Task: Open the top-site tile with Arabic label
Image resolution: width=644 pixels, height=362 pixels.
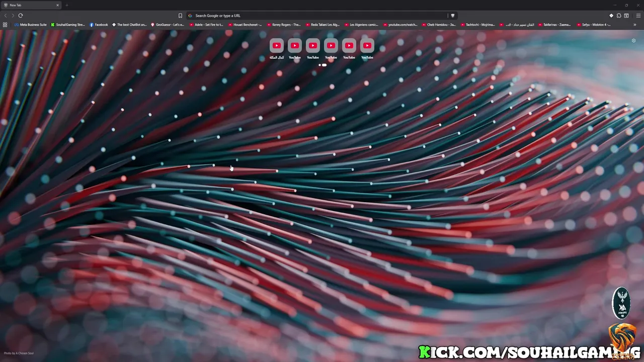Action: click(x=277, y=48)
